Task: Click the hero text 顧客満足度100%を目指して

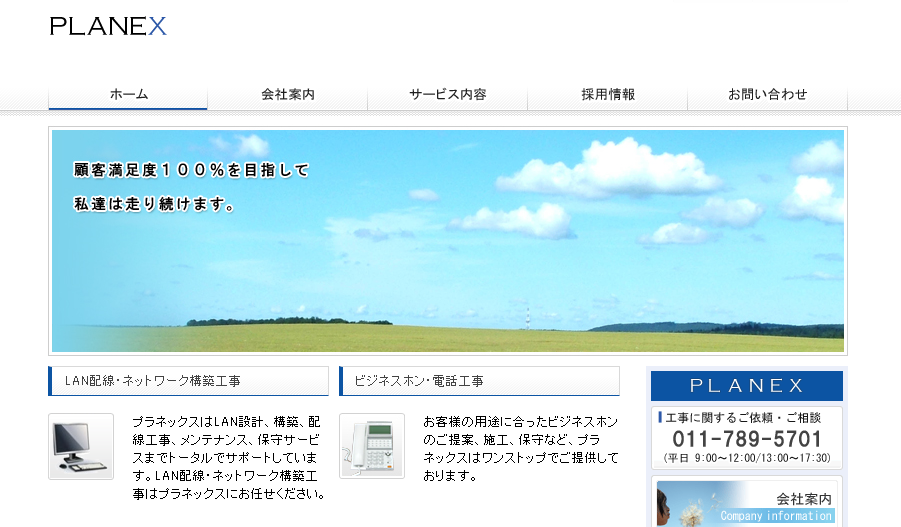Action: [x=191, y=170]
